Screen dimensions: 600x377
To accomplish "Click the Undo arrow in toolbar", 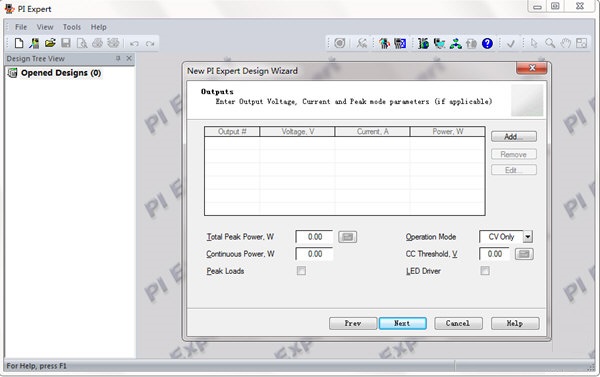I will coord(134,44).
